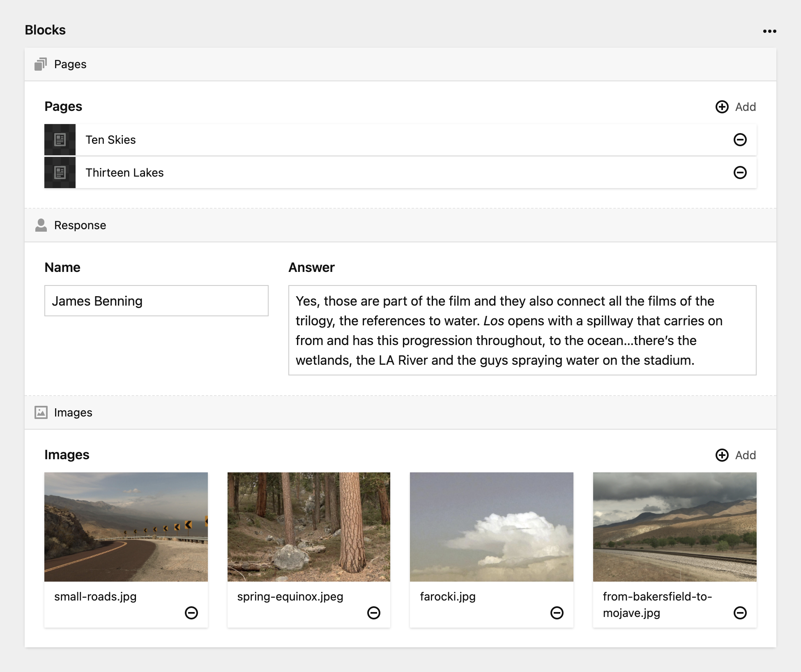Click the Ten Skies page icon

click(x=60, y=140)
